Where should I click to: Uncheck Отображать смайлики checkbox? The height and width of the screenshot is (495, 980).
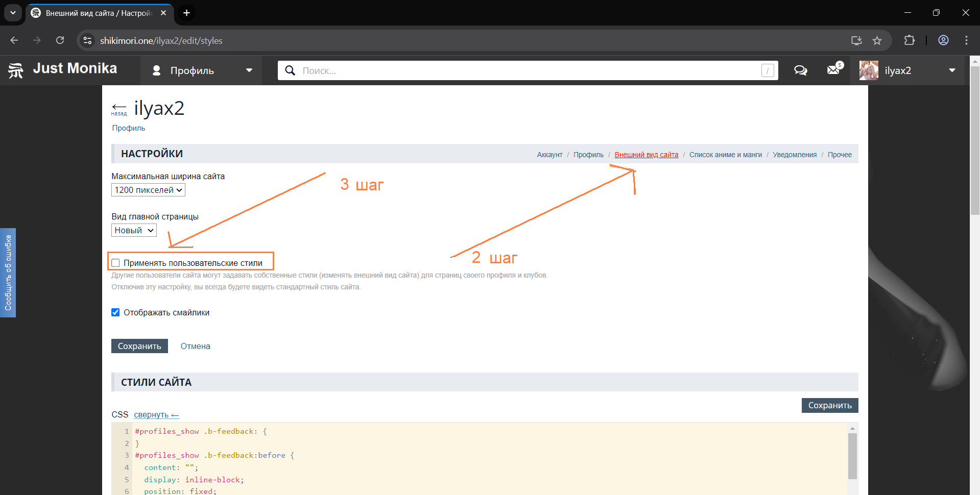(x=116, y=312)
